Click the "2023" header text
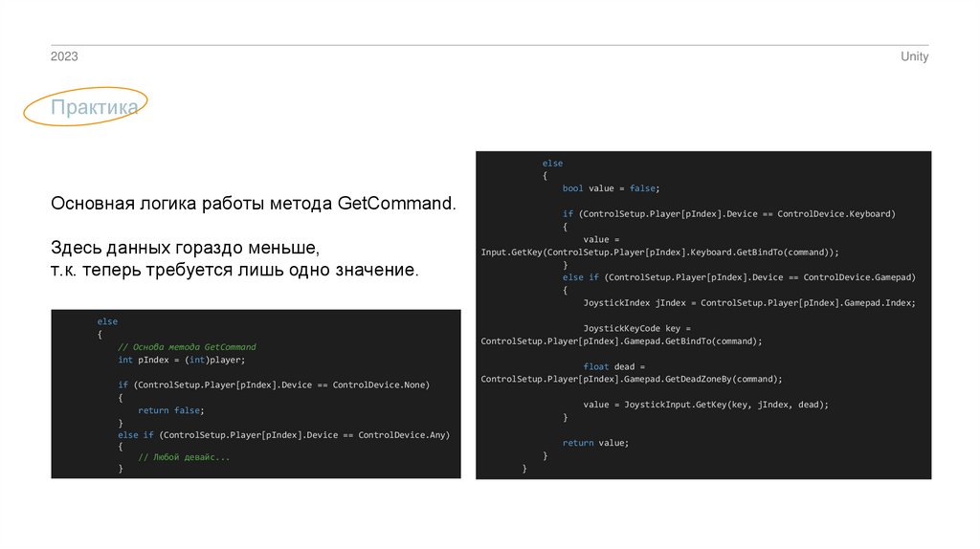 (64, 57)
